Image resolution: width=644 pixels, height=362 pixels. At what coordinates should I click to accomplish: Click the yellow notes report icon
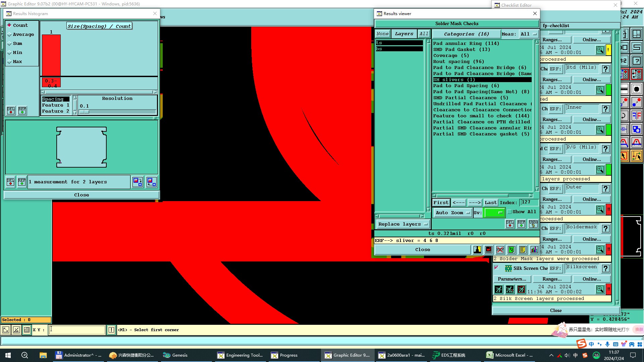523,250
